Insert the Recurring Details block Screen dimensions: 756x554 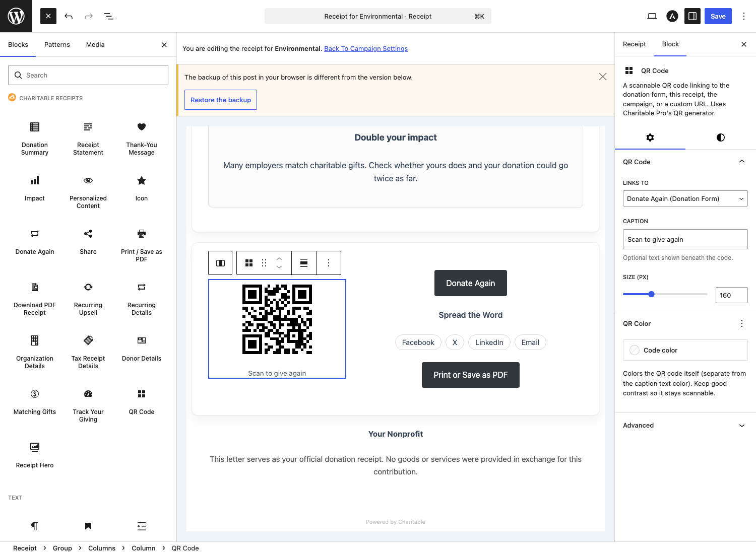(142, 299)
